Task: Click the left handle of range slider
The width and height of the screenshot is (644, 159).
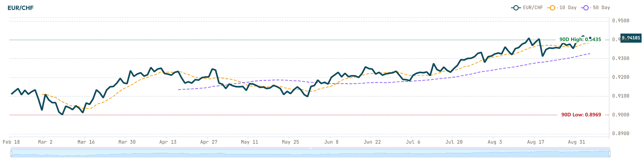Action: tap(11, 154)
